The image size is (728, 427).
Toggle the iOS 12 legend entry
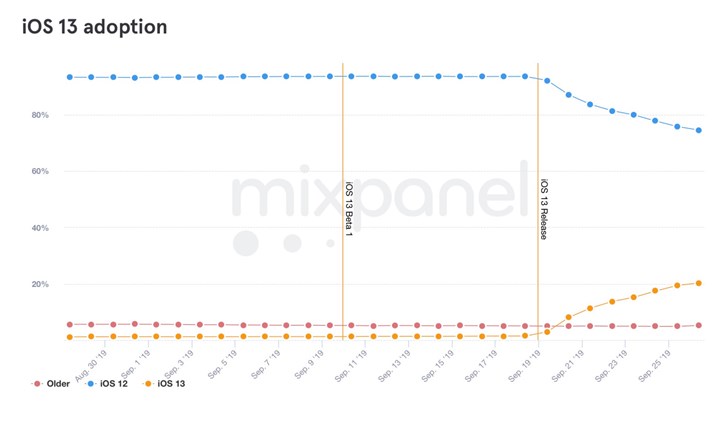point(114,384)
